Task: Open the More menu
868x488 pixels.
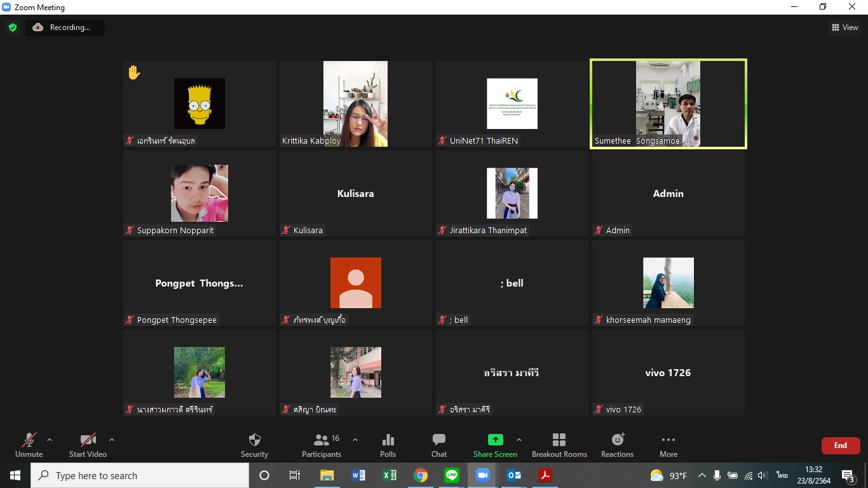Action: pos(668,445)
